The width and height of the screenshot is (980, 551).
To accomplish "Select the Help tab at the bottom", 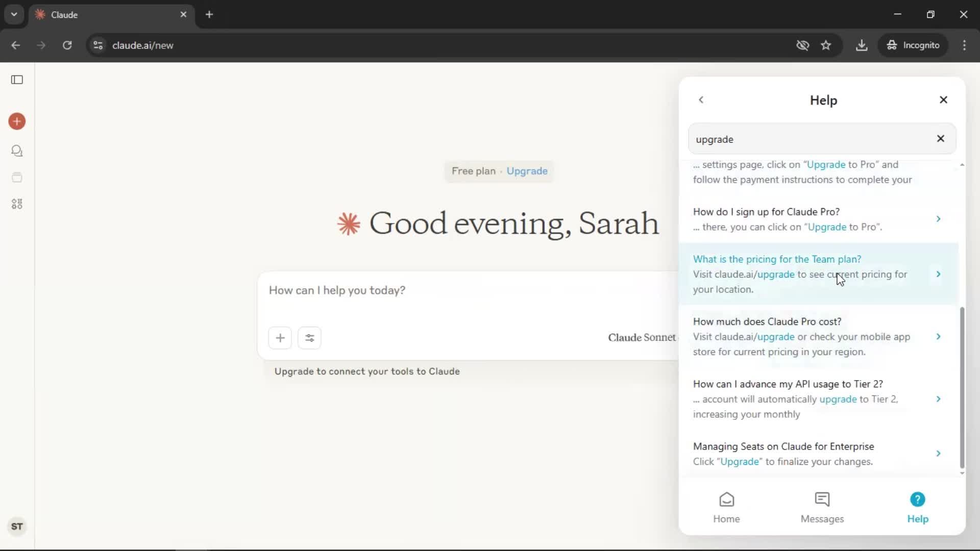I will [917, 508].
